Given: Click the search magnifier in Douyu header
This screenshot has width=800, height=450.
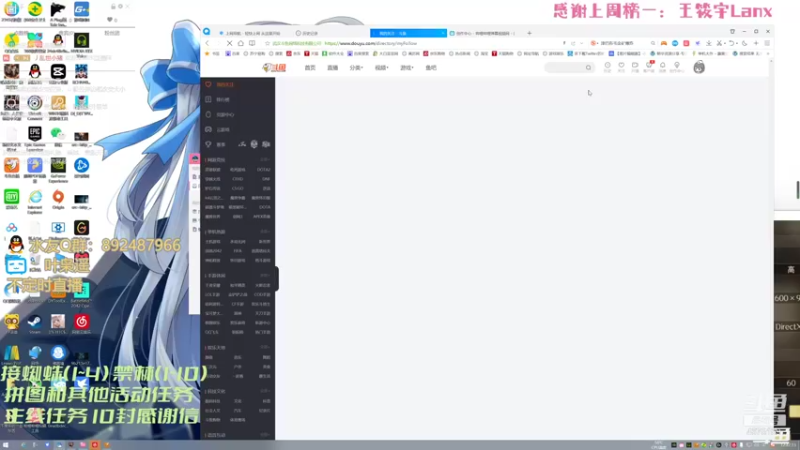Looking at the screenshot, I should pos(588,67).
